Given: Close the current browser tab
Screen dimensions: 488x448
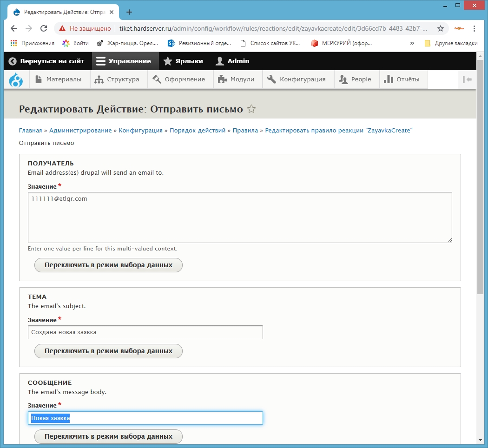Looking at the screenshot, I should [112, 12].
